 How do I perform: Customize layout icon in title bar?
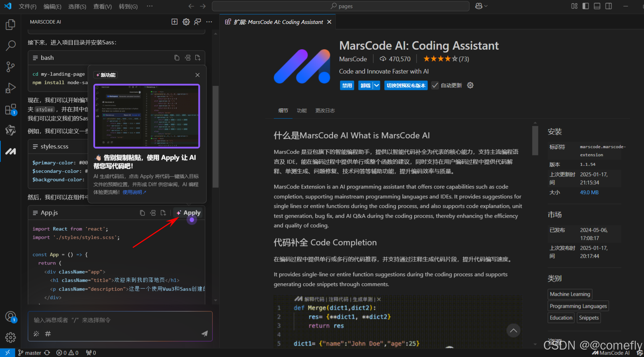[x=574, y=6]
